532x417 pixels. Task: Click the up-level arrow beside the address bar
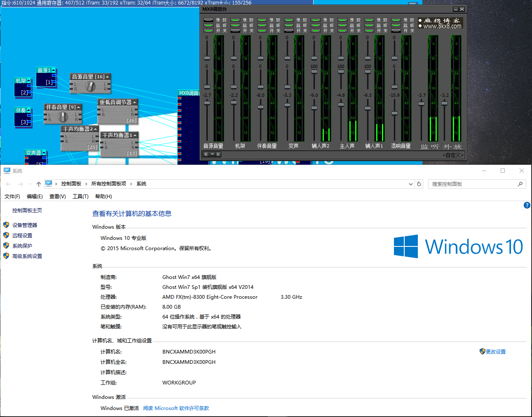[39, 184]
